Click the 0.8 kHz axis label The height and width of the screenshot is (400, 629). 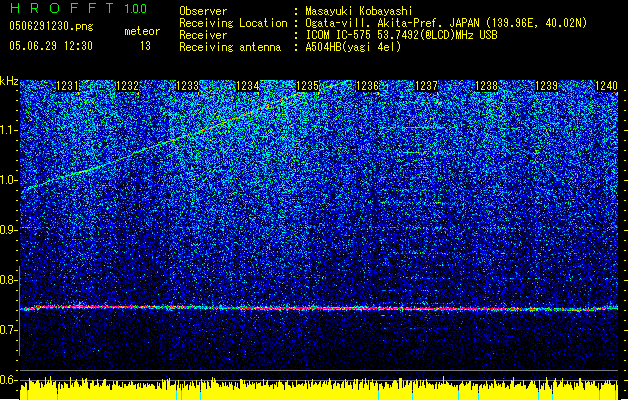tap(9, 280)
